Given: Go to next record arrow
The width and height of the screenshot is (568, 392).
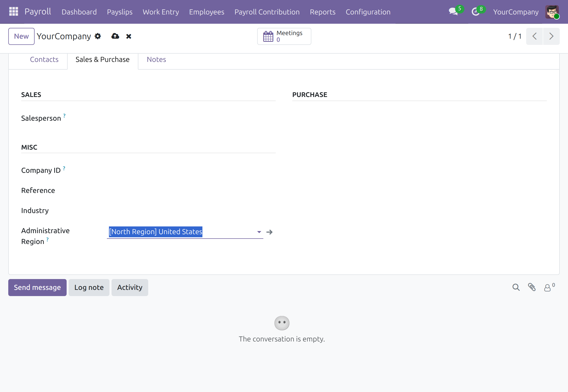Looking at the screenshot, I should 551,36.
